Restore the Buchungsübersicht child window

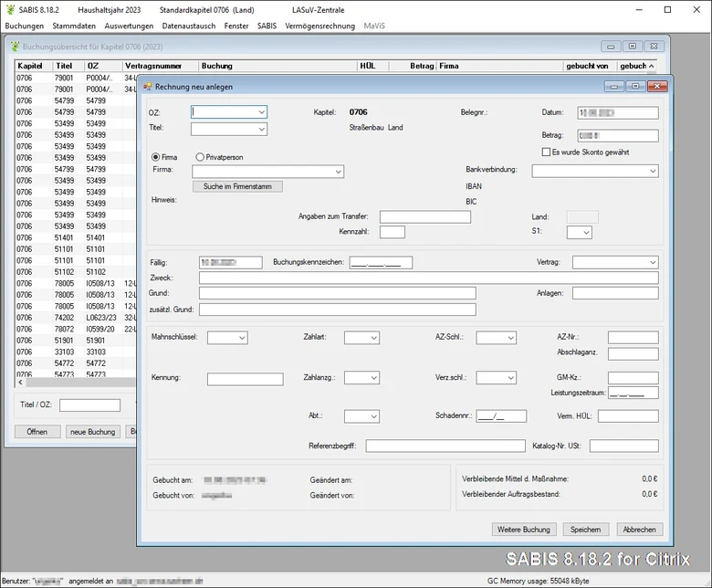(x=632, y=46)
